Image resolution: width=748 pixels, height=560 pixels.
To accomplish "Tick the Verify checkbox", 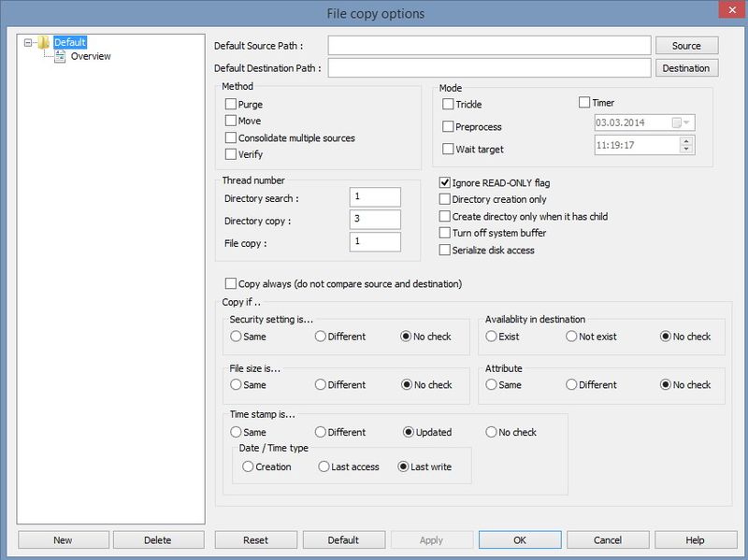I will coord(231,154).
